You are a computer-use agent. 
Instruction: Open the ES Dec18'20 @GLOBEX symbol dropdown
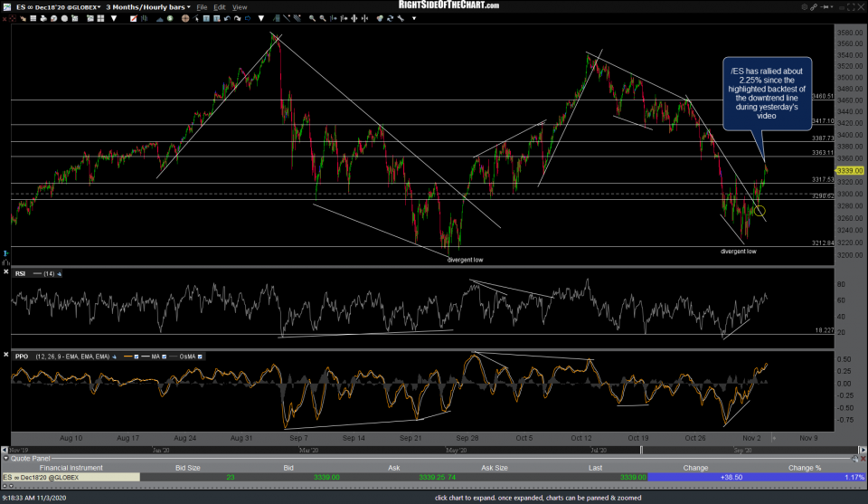point(58,6)
